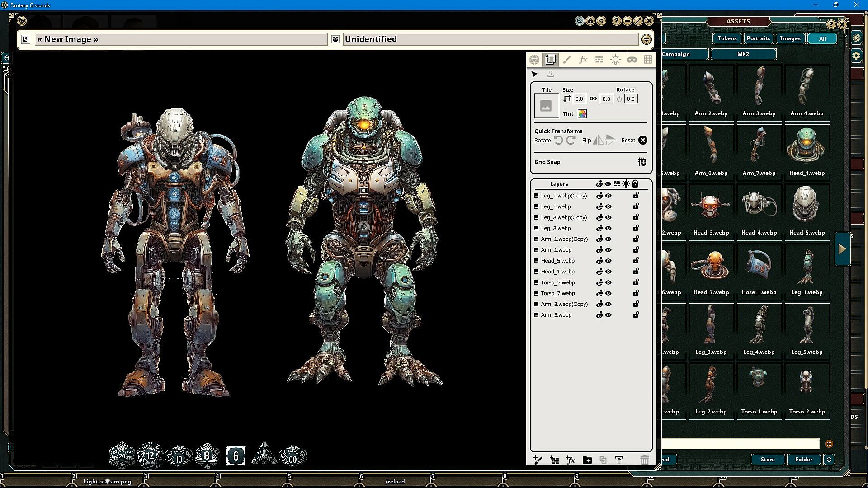The image size is (868, 488).
Task: Open the grid settings tool tab
Action: tap(648, 60)
